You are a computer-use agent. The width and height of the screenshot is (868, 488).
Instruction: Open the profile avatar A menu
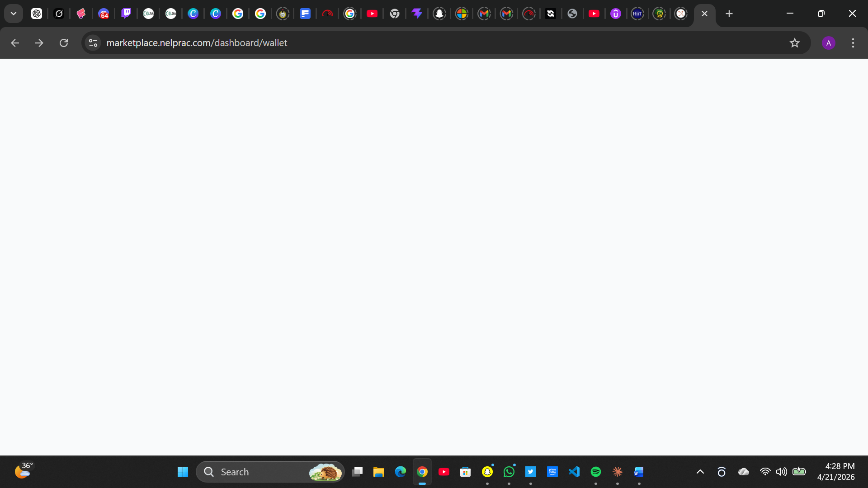click(x=828, y=43)
